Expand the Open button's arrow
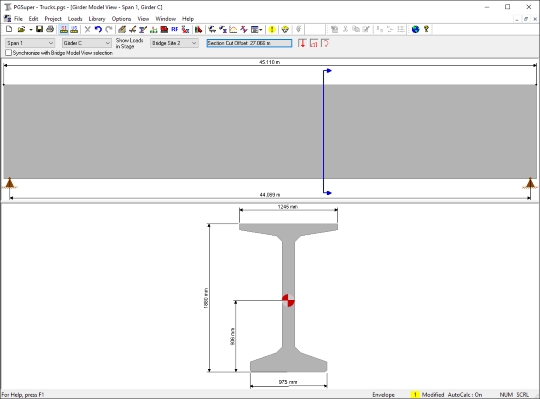 [31, 29]
